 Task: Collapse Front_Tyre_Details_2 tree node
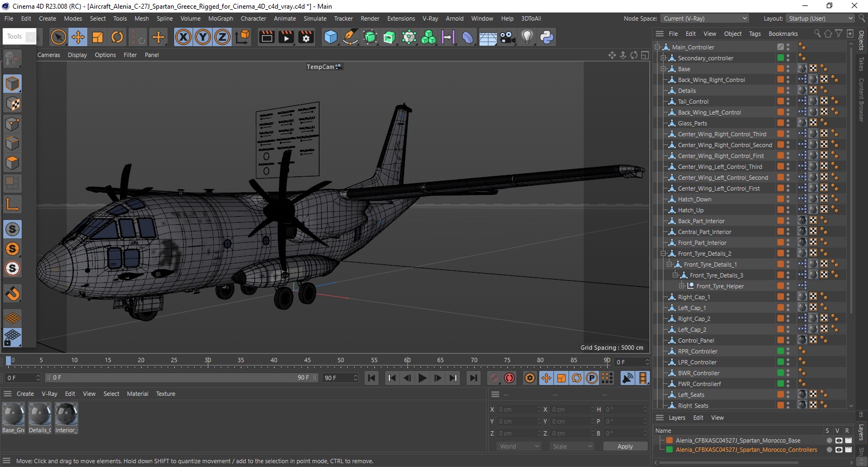[x=663, y=254]
